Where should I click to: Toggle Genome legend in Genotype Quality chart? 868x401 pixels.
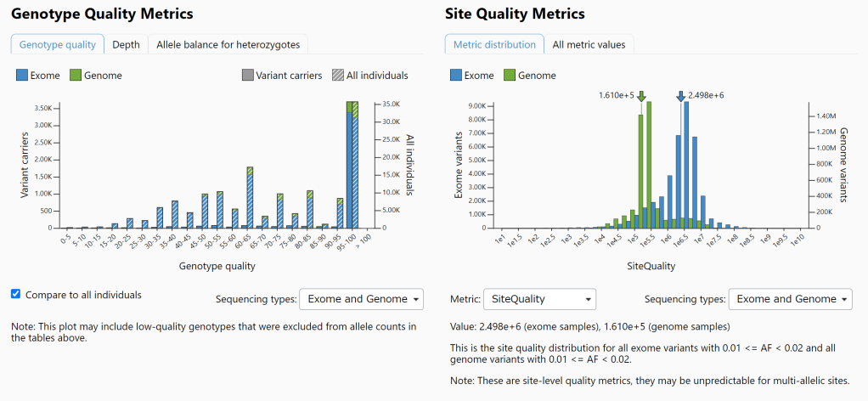tap(96, 76)
